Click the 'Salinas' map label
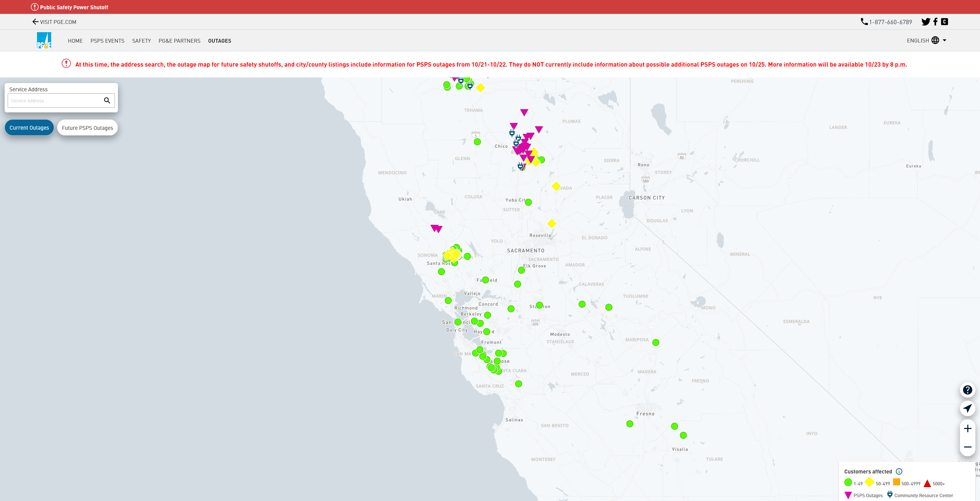The width and height of the screenshot is (980, 501). (x=514, y=420)
